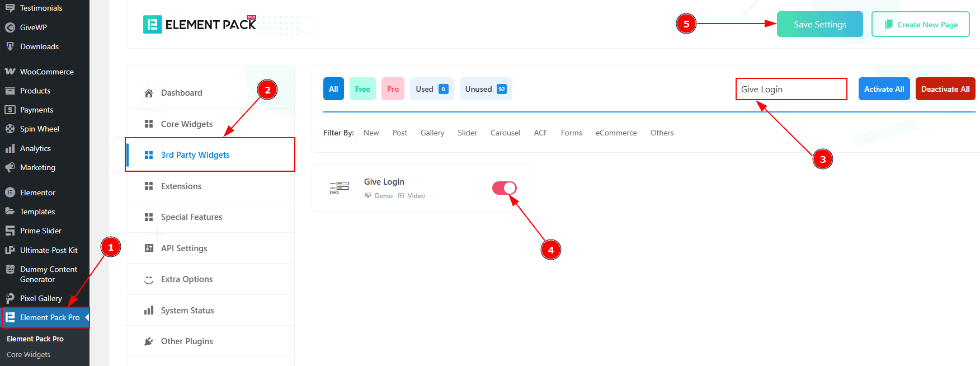This screenshot has width=980, height=366.
Task: Filter by New category
Action: tap(371, 133)
